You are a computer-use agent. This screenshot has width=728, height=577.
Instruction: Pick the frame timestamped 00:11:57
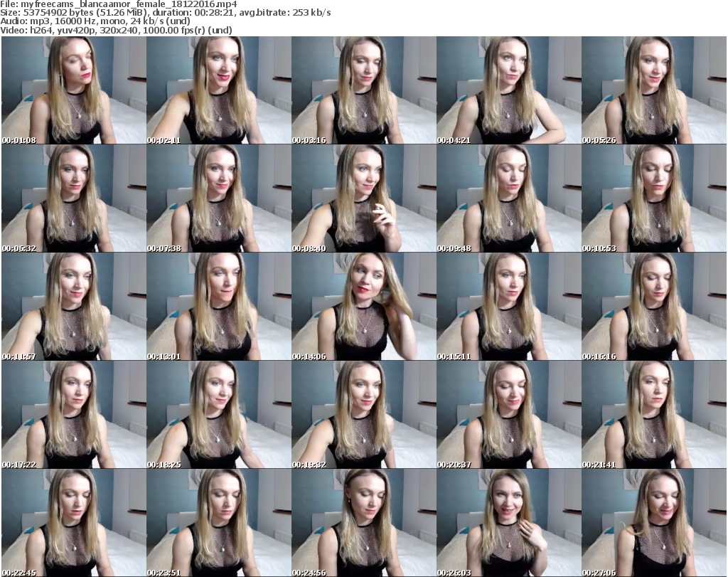(74, 307)
